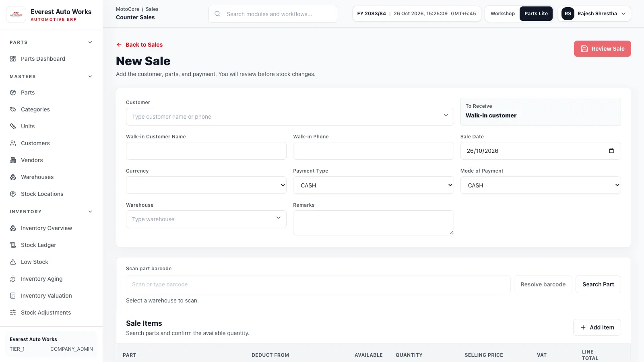Open the Currency dropdown

pyautogui.click(x=206, y=185)
